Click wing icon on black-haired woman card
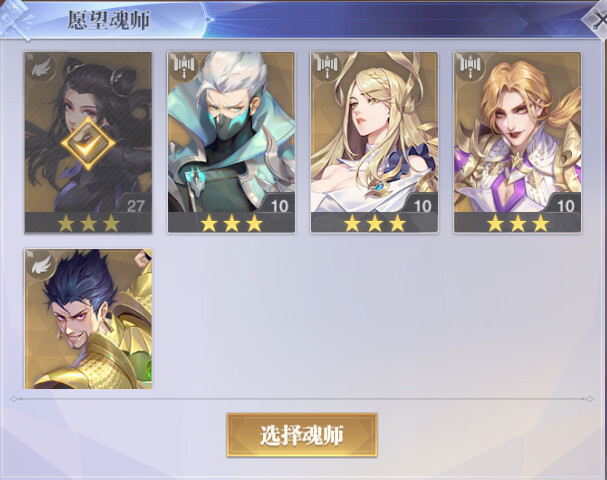The image size is (607, 480). click(x=41, y=67)
